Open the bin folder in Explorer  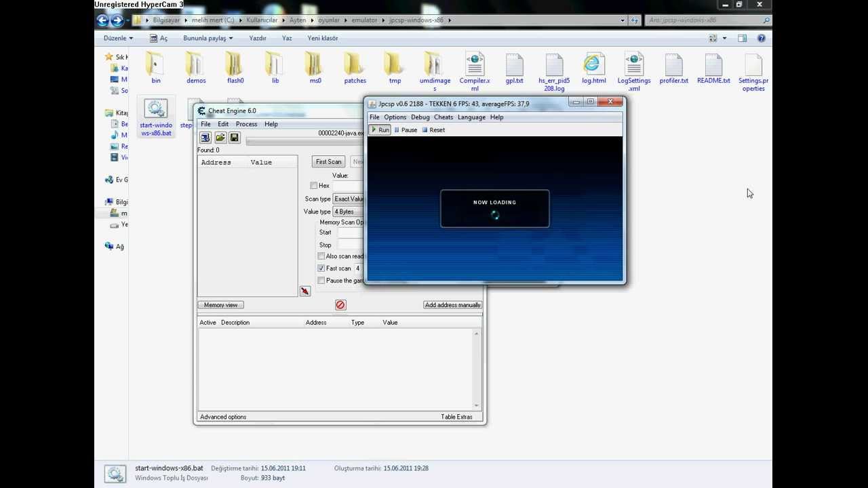(x=156, y=68)
